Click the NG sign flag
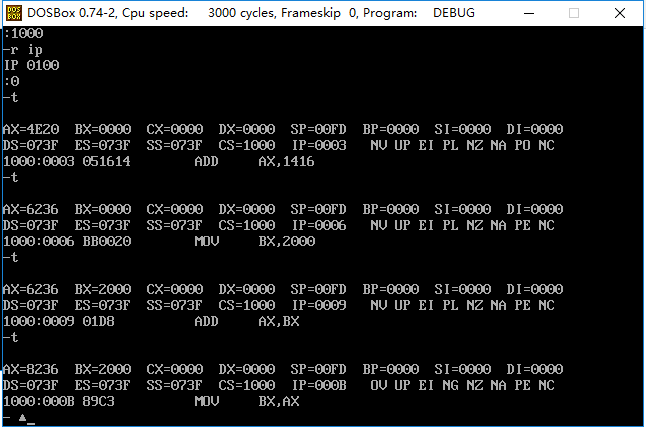Image resolution: width=646 pixels, height=429 pixels. pyautogui.click(x=451, y=385)
